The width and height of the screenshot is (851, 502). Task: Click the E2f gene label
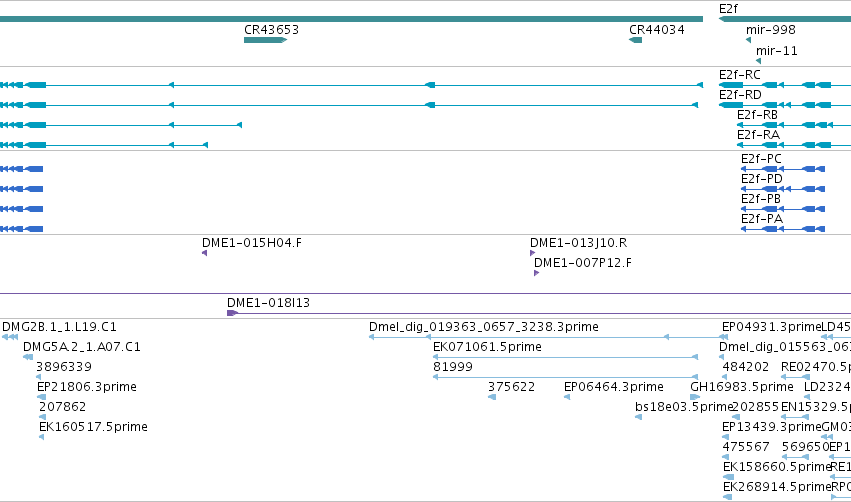coord(728,9)
